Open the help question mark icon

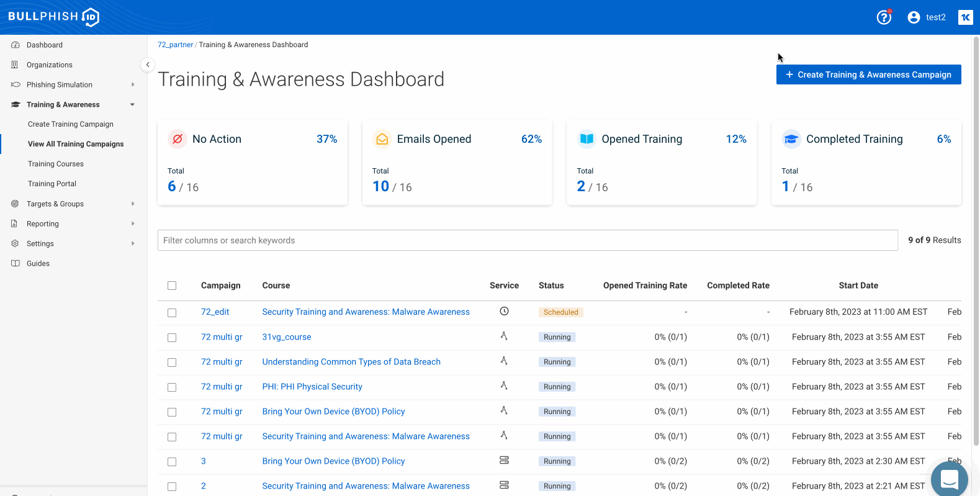click(x=884, y=17)
